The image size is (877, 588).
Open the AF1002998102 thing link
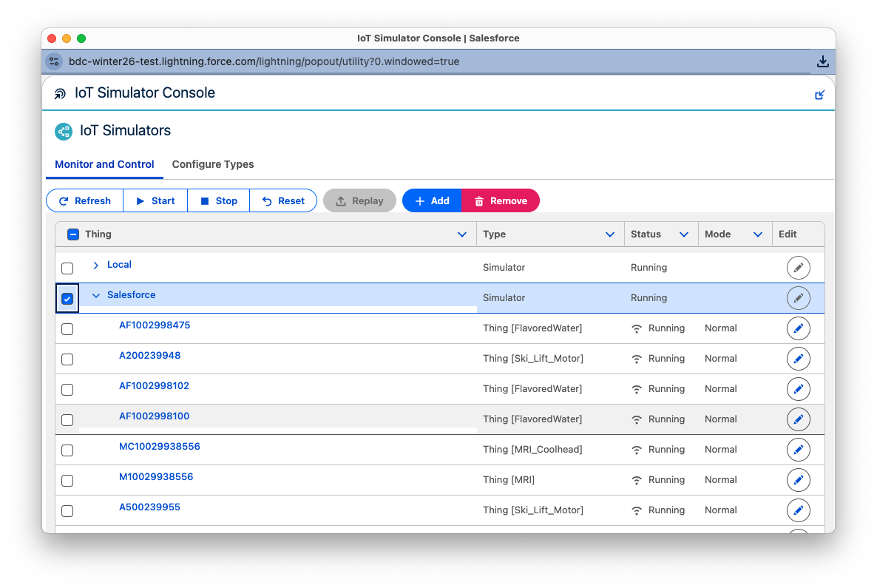pyautogui.click(x=154, y=385)
